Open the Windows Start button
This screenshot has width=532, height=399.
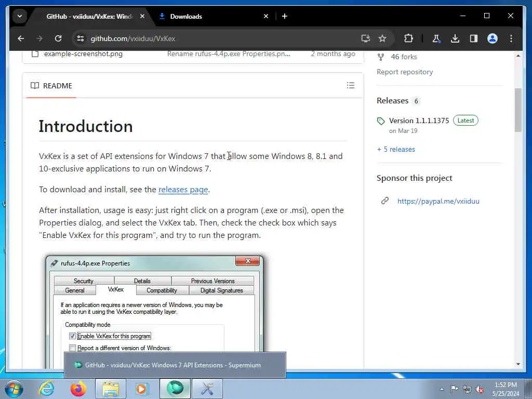tap(14, 389)
